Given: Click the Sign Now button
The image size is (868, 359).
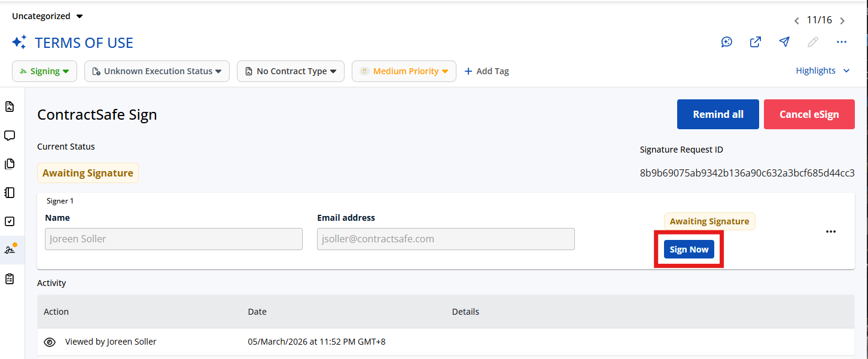Looking at the screenshot, I should pyautogui.click(x=689, y=250).
